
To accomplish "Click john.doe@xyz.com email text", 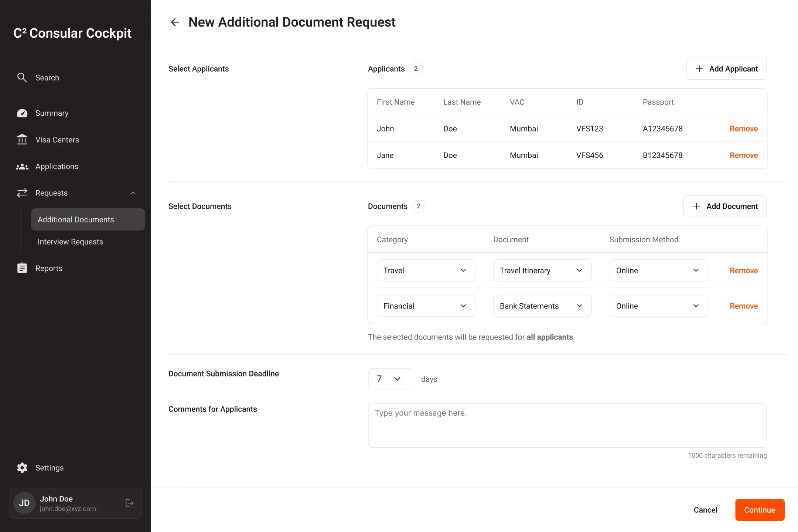I will click(x=68, y=509).
